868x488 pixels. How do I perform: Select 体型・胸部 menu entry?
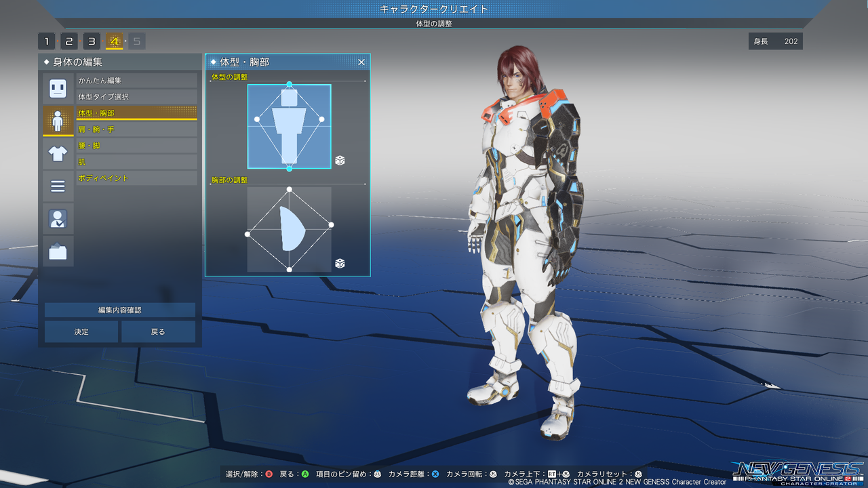point(136,113)
